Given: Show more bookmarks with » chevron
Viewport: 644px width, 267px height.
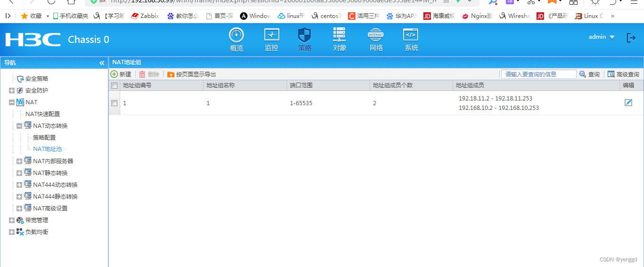Looking at the screenshot, I should tap(612, 16).
